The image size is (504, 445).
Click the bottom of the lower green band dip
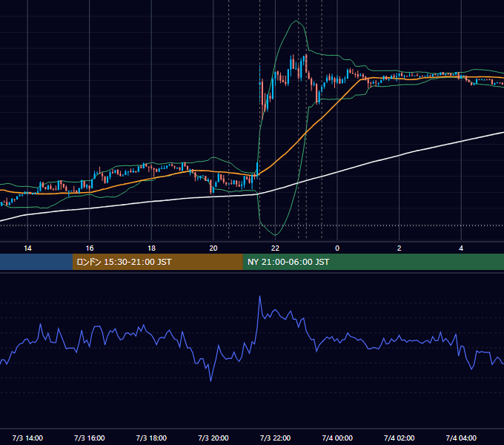pyautogui.click(x=275, y=235)
